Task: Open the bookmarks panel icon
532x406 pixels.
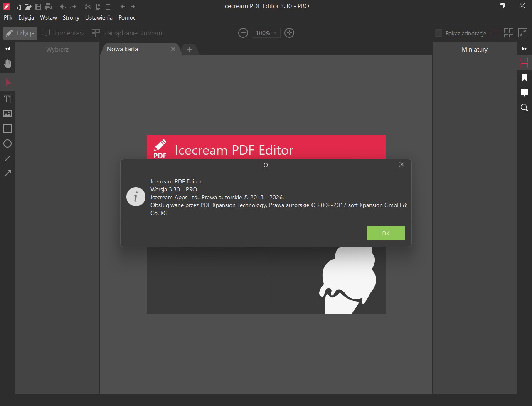Action: (525, 78)
